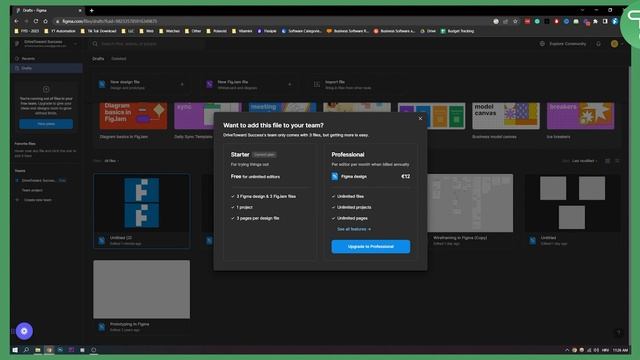Viewport: 640px width, 360px height.
Task: Open the Drive bookmark
Action: click(x=428, y=31)
